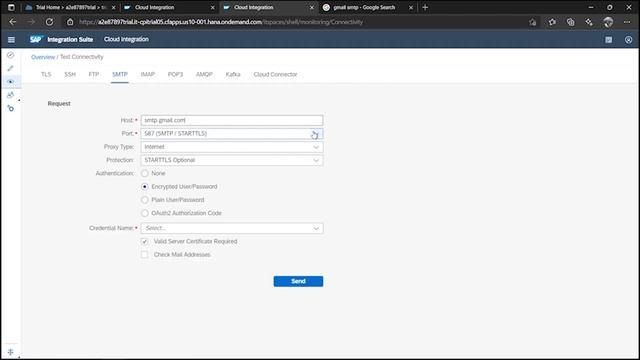This screenshot has width=640, height=360.
Task: Close the gmail smtp Google Search tab
Action: point(411,7)
